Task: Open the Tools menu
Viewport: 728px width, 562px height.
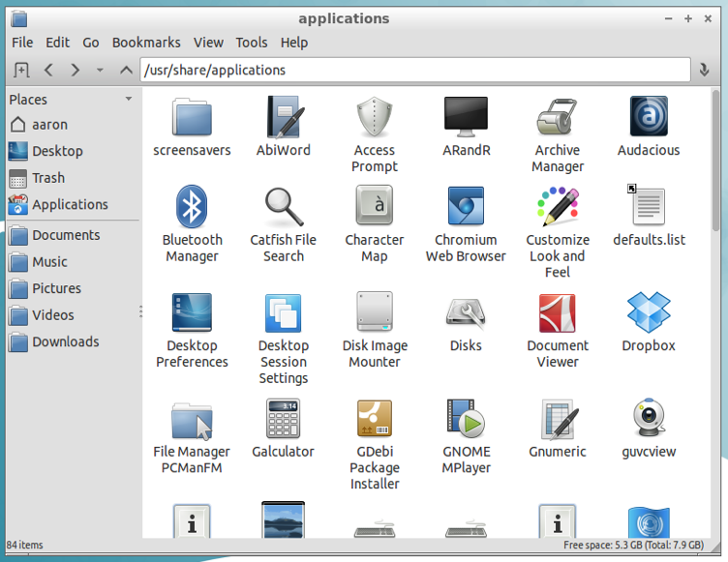Action: coord(252,43)
